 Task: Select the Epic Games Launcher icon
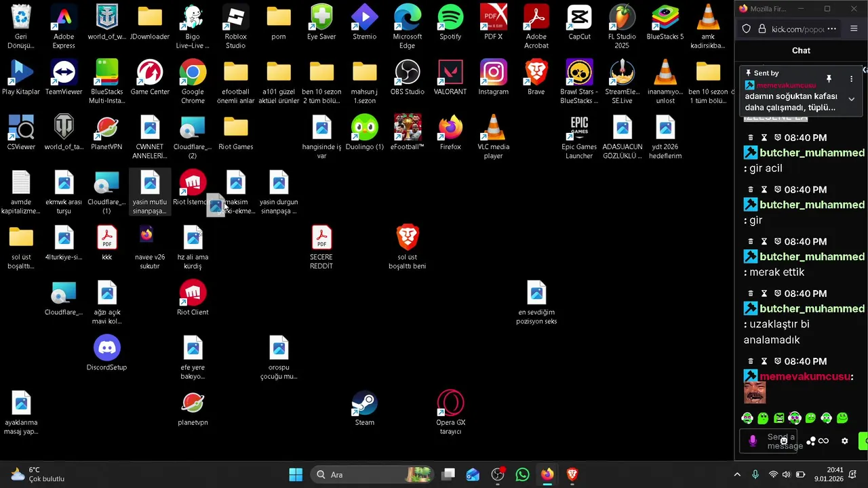point(579,137)
